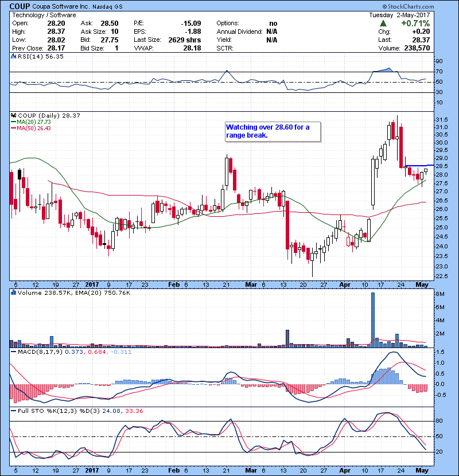The width and height of the screenshot is (459, 476).
Task: Click the Low value 28.02
Action: [56, 40]
